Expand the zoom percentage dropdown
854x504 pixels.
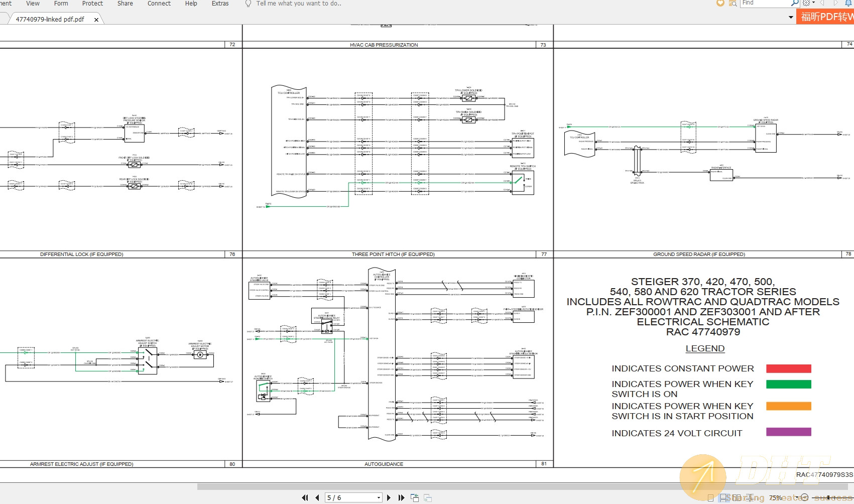(x=796, y=497)
